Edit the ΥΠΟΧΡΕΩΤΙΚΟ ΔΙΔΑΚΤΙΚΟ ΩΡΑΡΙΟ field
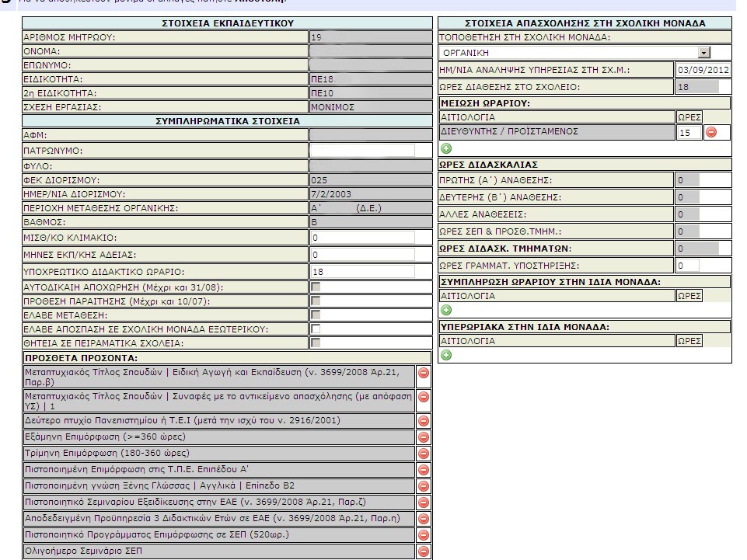 point(362,272)
